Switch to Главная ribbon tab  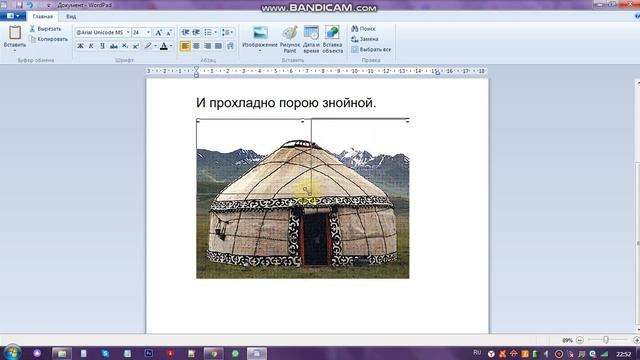[42, 17]
